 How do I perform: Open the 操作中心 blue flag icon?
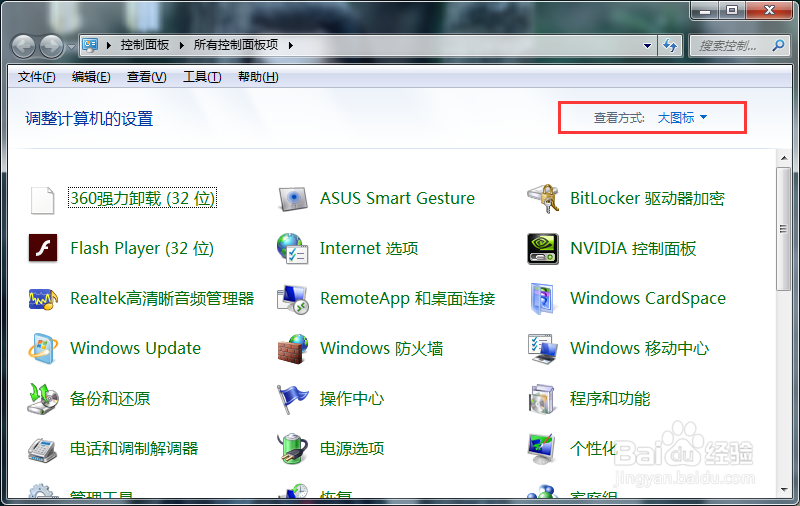(292, 399)
